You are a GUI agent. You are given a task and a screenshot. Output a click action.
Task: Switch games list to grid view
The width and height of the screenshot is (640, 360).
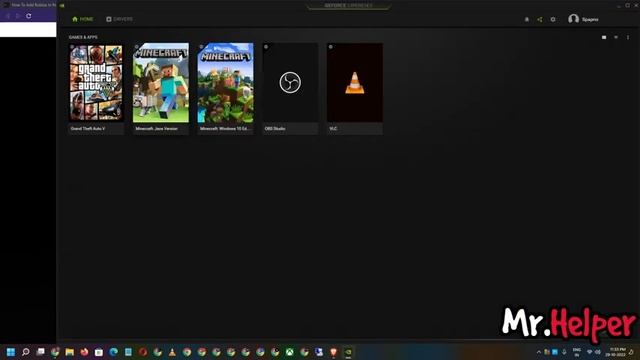point(604,37)
